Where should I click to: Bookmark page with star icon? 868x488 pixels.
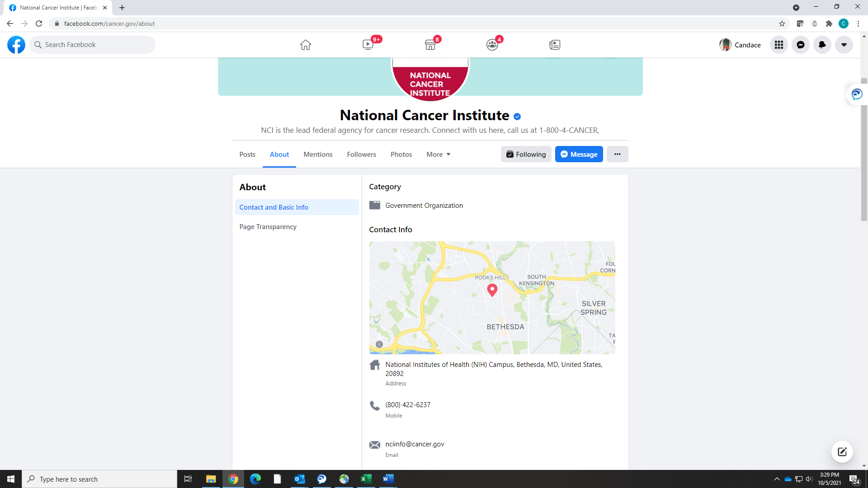tap(782, 23)
